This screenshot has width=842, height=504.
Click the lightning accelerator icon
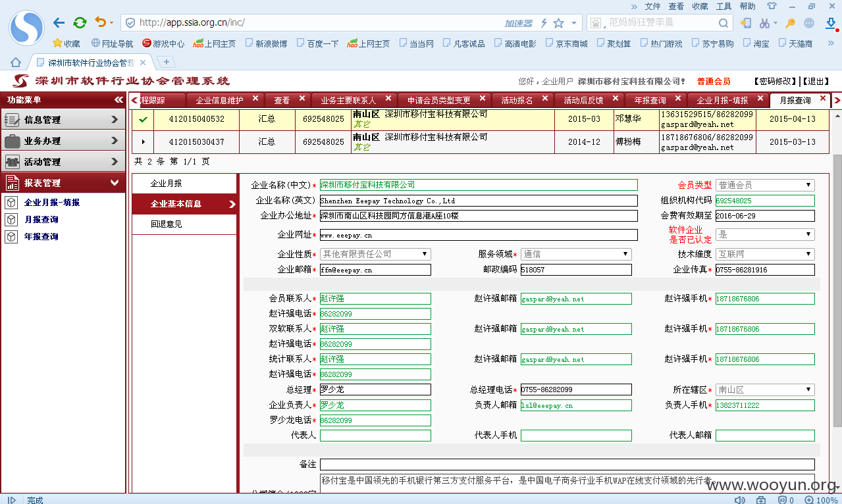pos(544,23)
